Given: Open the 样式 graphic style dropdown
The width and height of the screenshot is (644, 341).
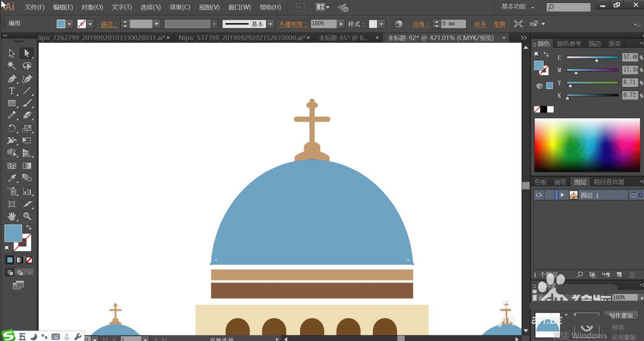Looking at the screenshot, I should pyautogui.click(x=381, y=24).
